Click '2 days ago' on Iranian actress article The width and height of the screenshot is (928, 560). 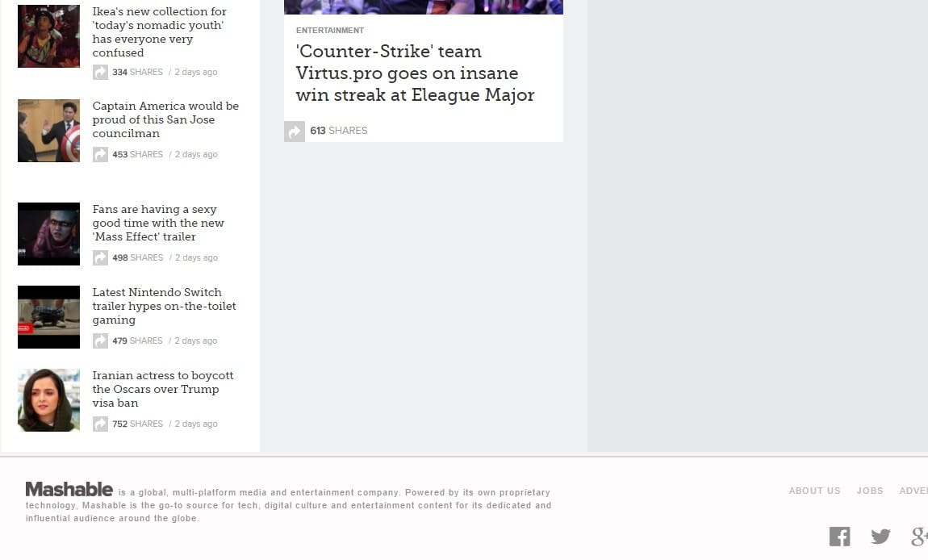point(196,424)
